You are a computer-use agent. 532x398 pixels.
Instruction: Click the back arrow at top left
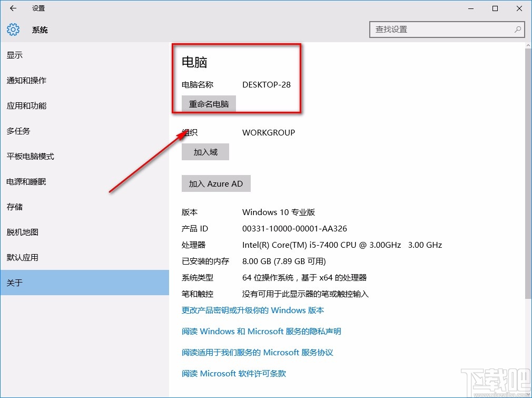pyautogui.click(x=13, y=8)
